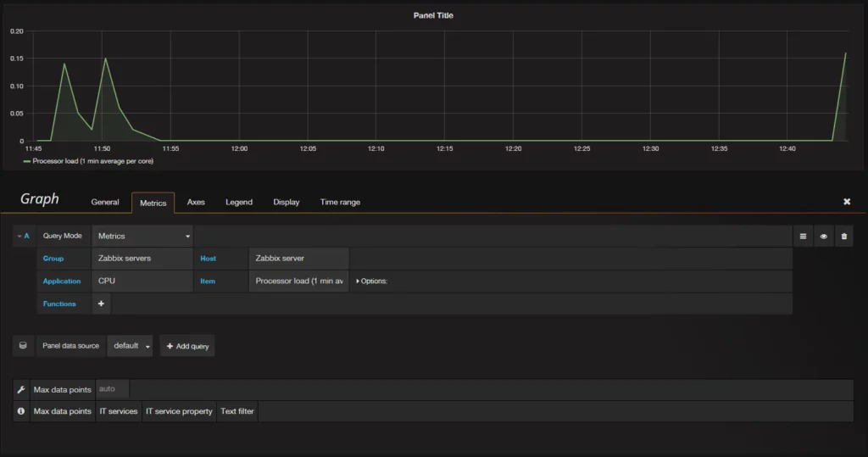Open the Text filter help link
The image size is (868, 457).
pyautogui.click(x=237, y=411)
